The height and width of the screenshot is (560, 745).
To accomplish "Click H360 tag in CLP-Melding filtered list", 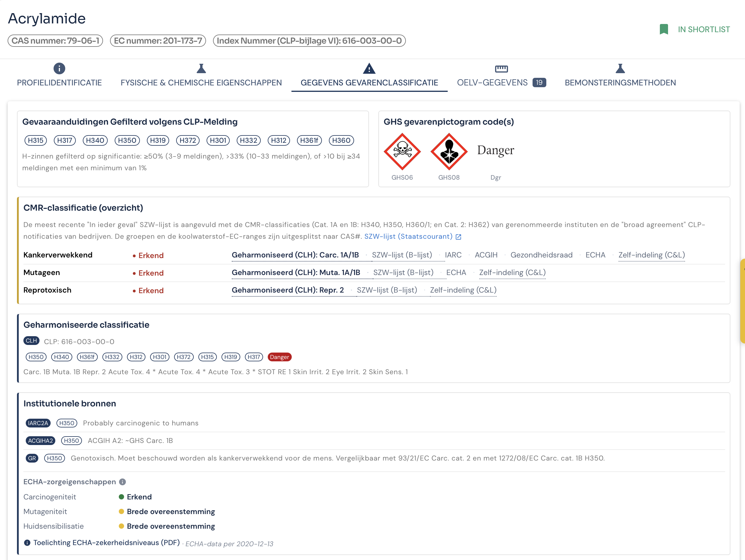I will (x=341, y=140).
